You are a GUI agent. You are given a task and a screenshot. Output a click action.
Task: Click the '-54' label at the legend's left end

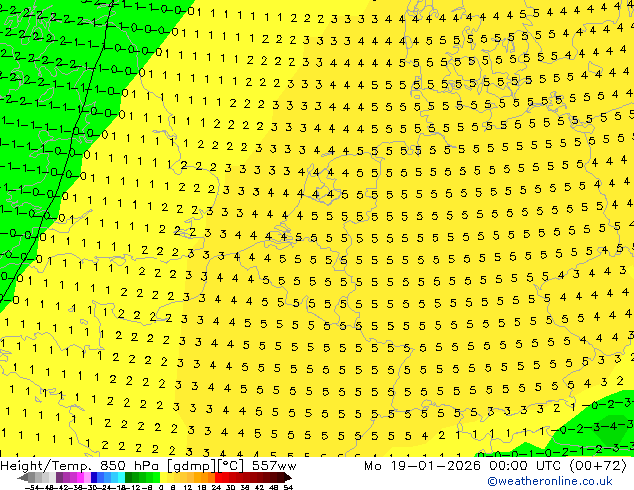[x=32, y=487]
